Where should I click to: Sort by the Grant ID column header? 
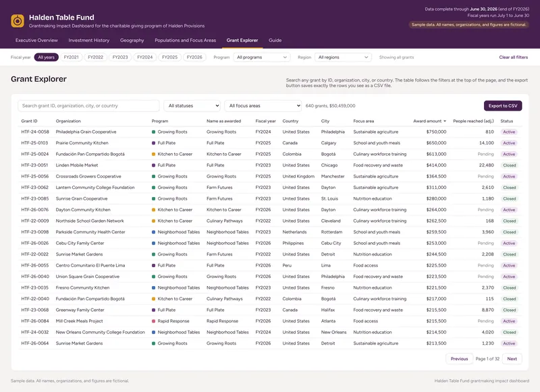pos(29,121)
